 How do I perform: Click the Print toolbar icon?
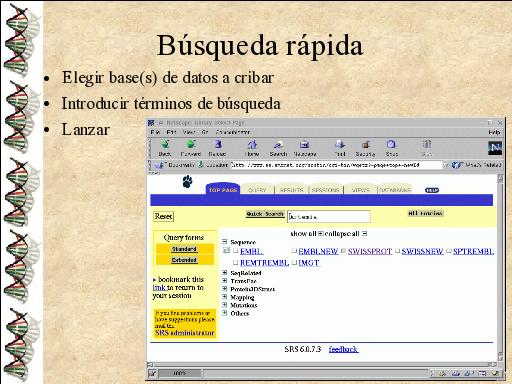[x=340, y=144]
